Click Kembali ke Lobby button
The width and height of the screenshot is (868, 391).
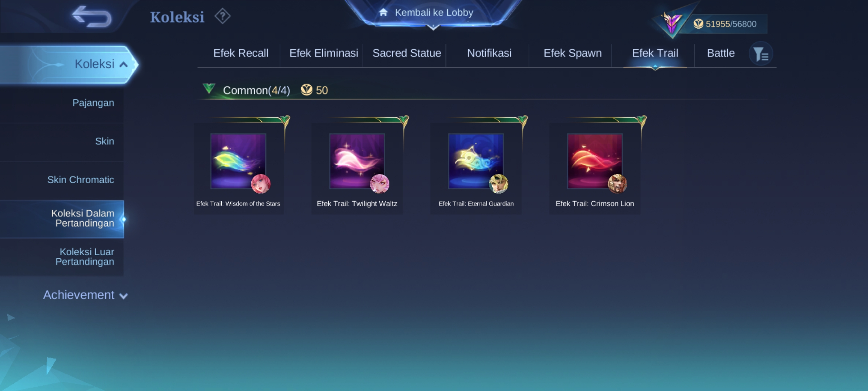433,13
